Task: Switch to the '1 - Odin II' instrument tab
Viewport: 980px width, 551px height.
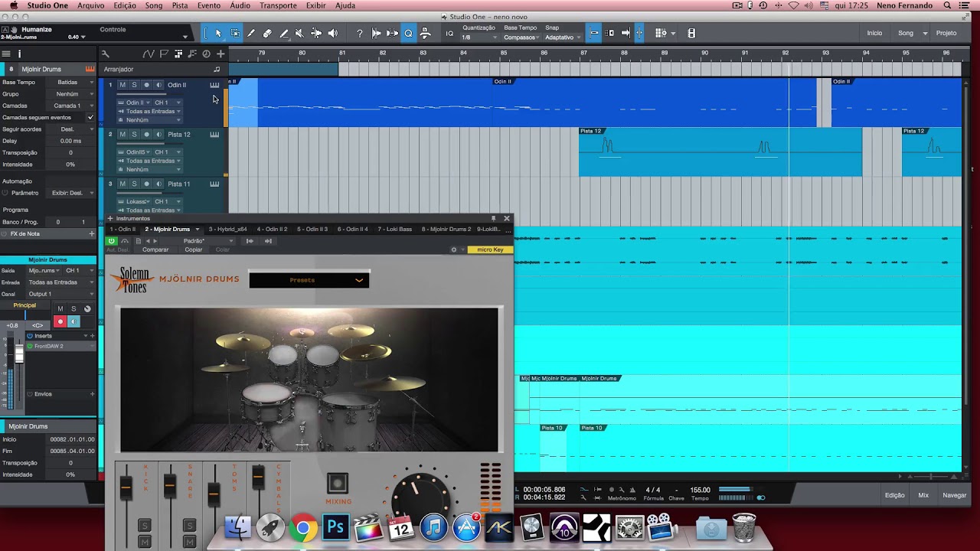Action: click(x=122, y=229)
